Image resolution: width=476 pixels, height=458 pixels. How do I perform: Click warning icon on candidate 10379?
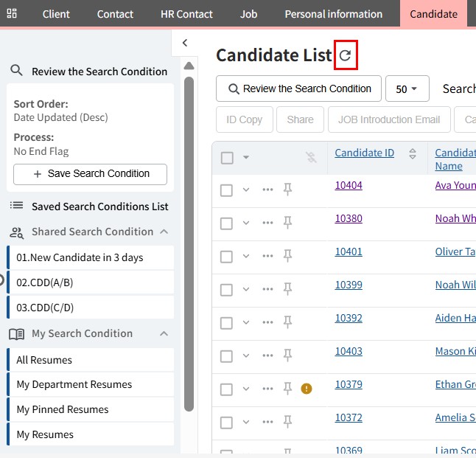pyautogui.click(x=307, y=389)
